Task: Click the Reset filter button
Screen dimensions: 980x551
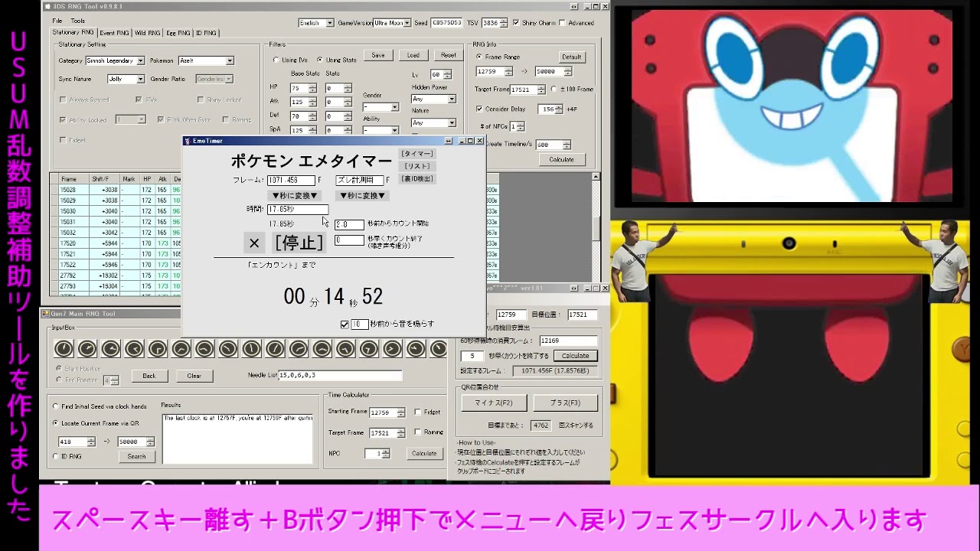Action: tap(449, 55)
